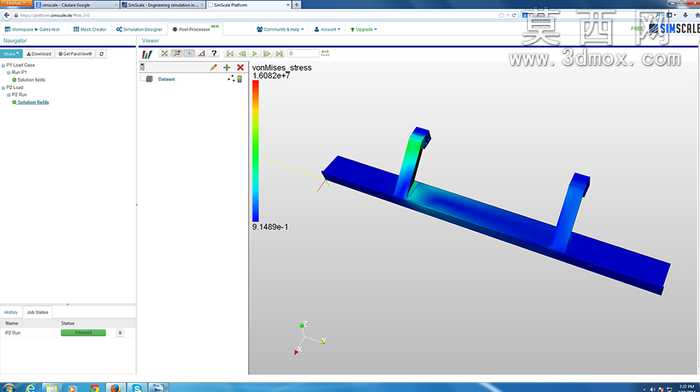Open the Account dropdown menu
The image size is (700, 392).
tap(327, 29)
